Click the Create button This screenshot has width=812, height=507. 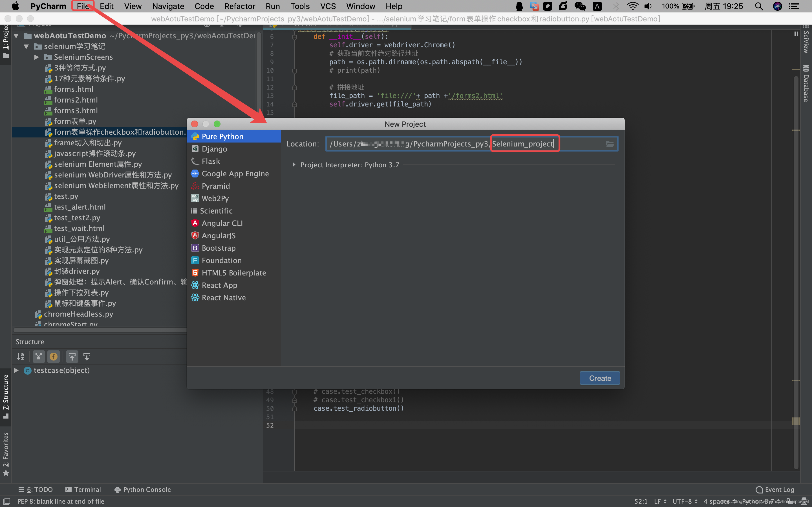pos(600,378)
